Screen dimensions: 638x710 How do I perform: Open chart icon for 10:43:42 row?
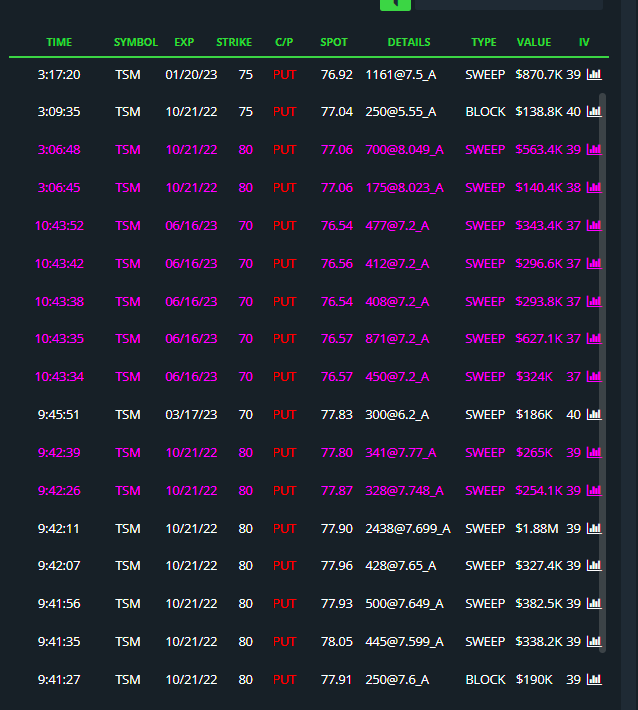click(x=594, y=264)
